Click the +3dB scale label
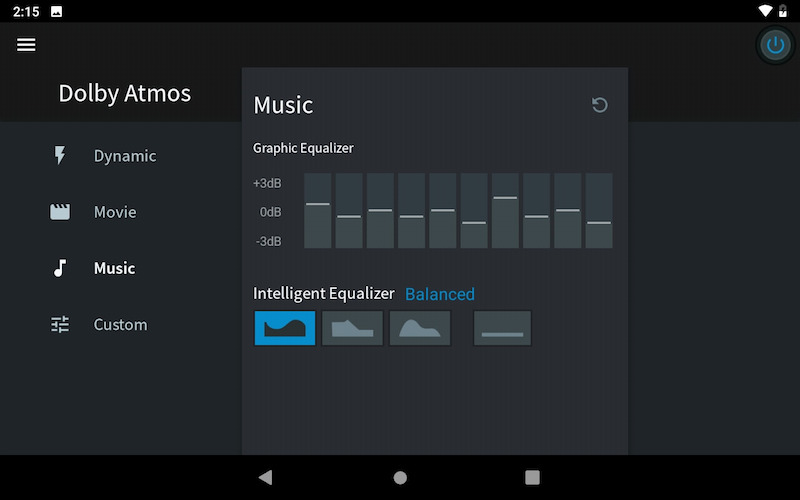 [x=267, y=183]
